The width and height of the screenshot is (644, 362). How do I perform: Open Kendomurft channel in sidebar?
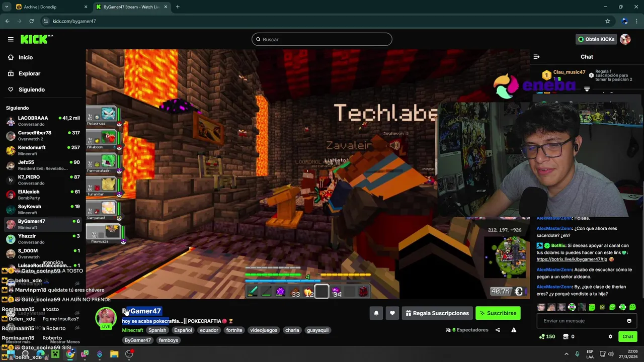[x=43, y=150]
